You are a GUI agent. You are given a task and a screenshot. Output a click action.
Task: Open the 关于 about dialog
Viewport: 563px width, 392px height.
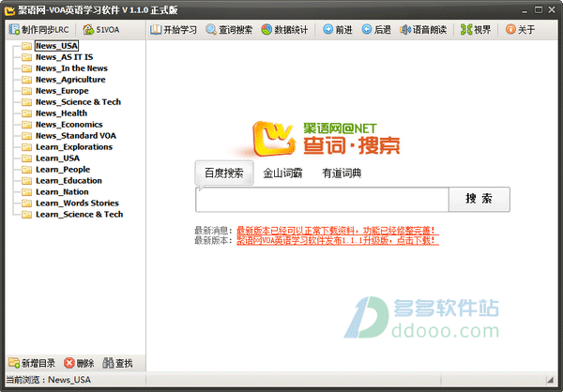coord(520,29)
